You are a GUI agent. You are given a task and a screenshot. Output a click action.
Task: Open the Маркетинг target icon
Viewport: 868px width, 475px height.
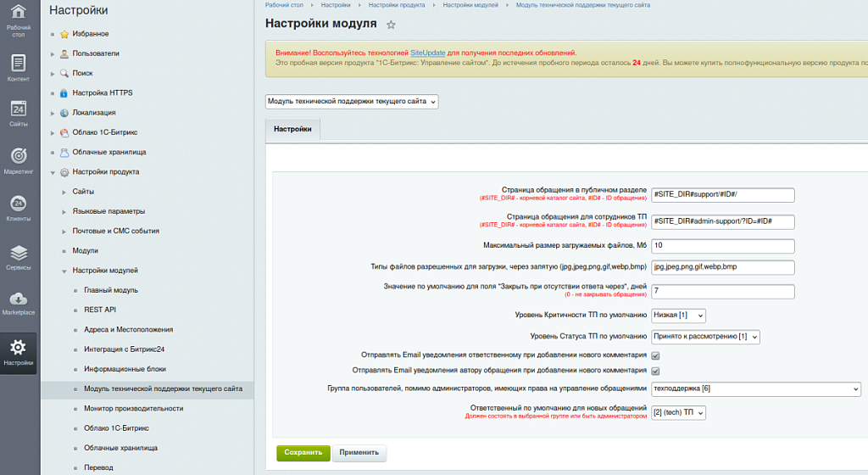(x=19, y=159)
